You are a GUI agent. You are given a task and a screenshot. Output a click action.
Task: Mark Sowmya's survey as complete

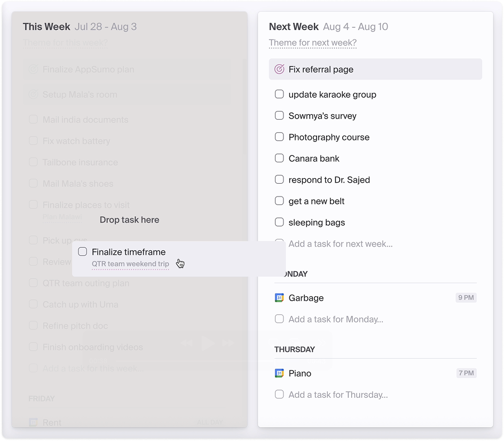pos(279,116)
